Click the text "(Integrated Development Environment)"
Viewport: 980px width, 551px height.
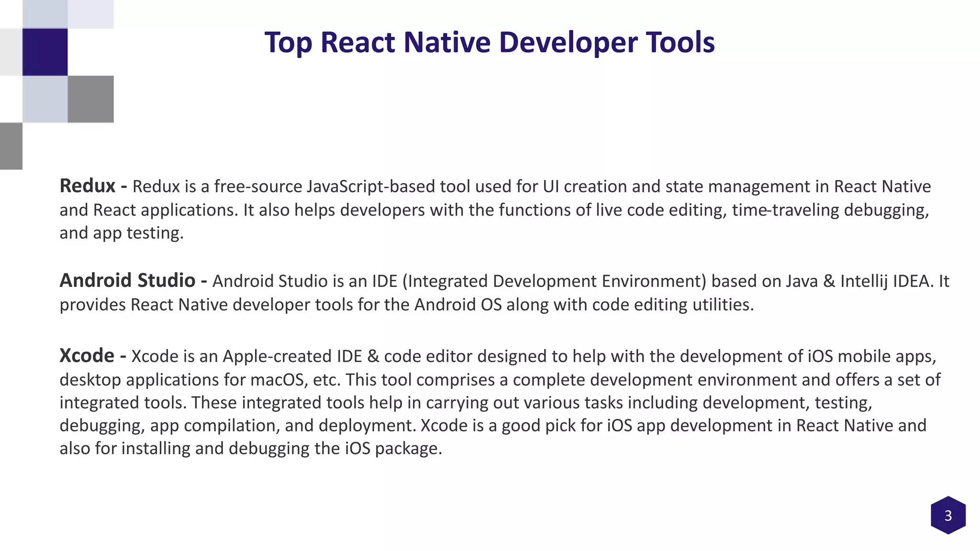(x=554, y=281)
